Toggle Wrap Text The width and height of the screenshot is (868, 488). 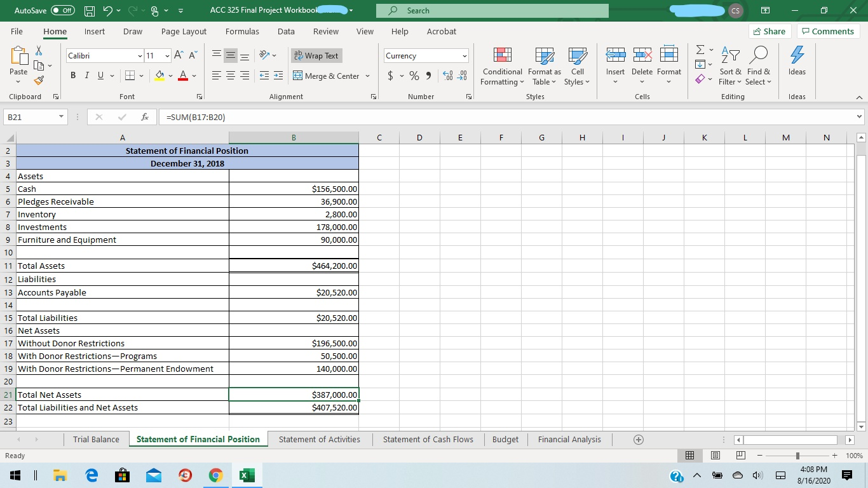316,56
